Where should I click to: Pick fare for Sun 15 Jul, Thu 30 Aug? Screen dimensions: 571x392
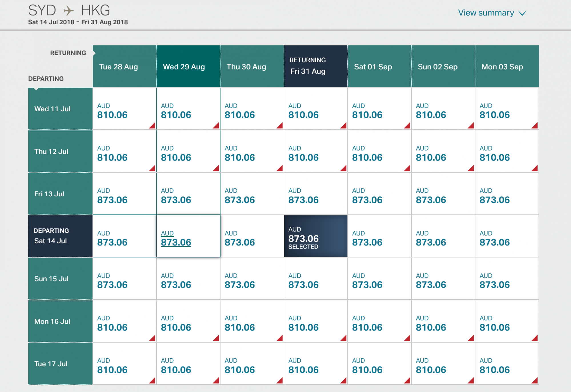click(x=252, y=279)
